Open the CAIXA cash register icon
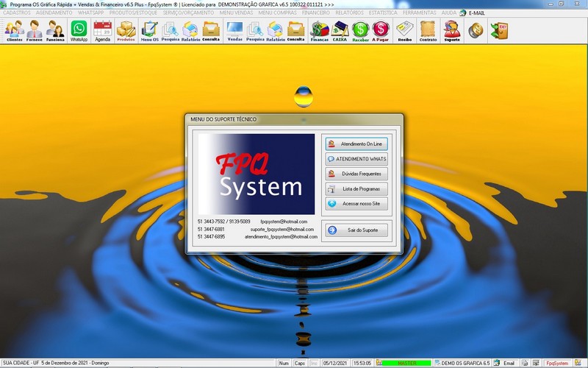588x368 pixels. 340,31
